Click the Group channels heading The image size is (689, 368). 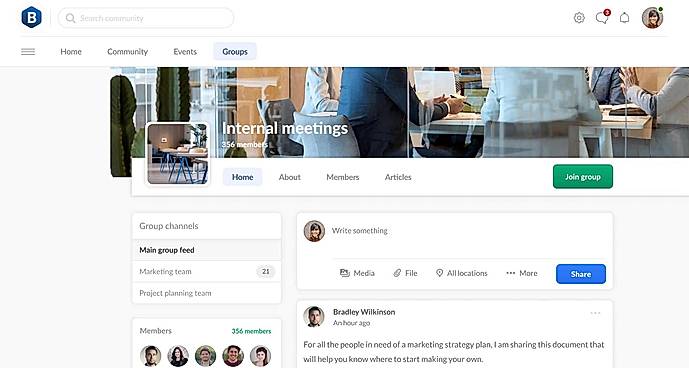click(x=169, y=226)
